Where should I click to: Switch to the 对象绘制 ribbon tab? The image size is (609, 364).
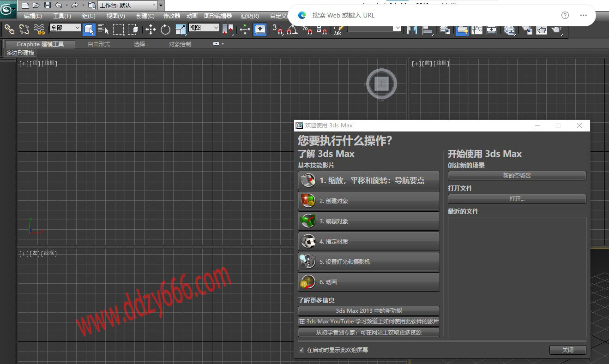coord(180,44)
